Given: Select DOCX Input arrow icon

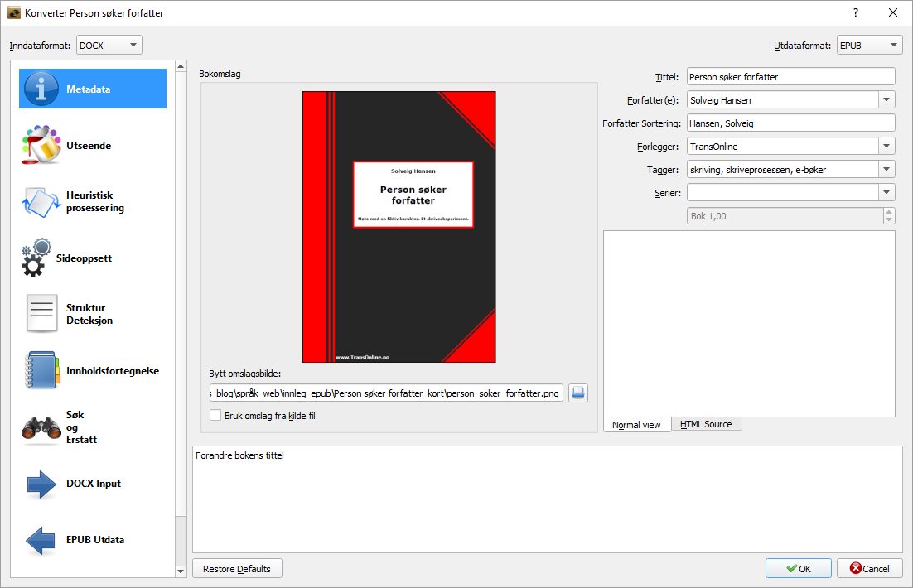Looking at the screenshot, I should pos(41,484).
